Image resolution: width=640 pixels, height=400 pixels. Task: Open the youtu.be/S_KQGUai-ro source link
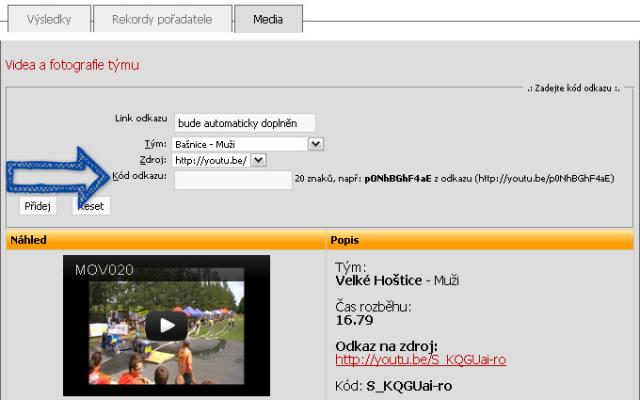[x=420, y=359]
